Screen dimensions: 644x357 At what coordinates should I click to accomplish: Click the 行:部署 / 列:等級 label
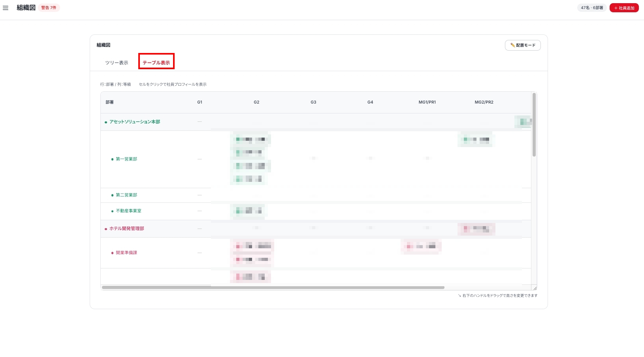pyautogui.click(x=115, y=85)
